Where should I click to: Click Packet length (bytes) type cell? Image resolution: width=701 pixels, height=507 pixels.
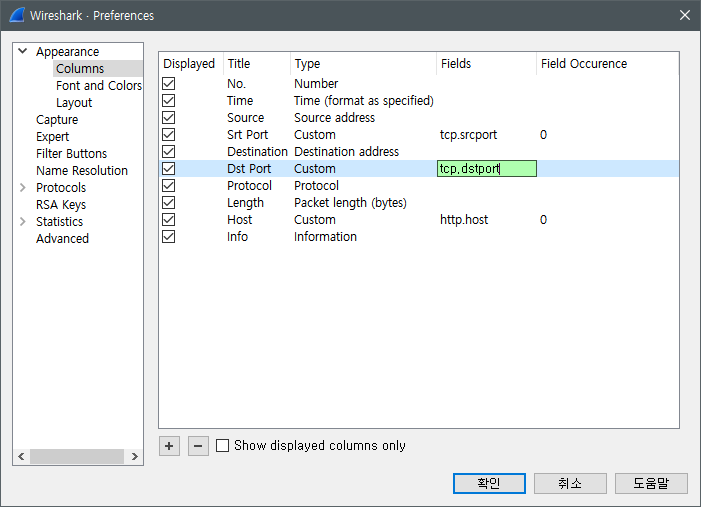pos(350,203)
